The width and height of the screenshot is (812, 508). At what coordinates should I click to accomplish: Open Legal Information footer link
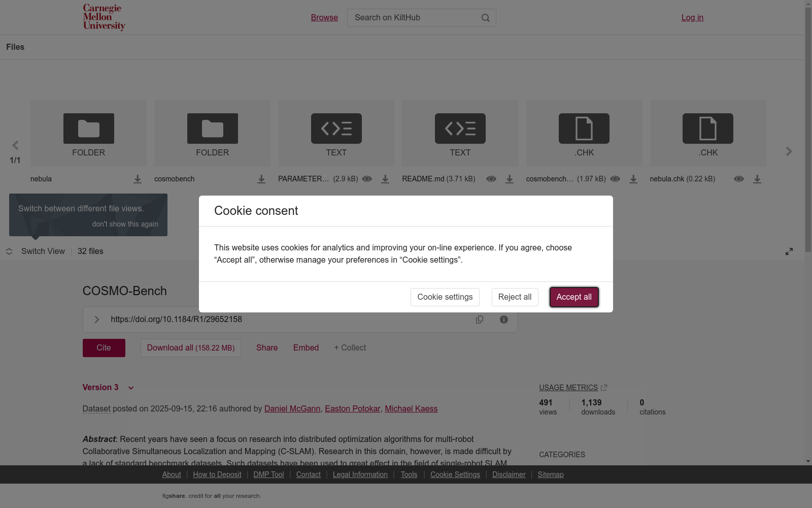coord(360,474)
